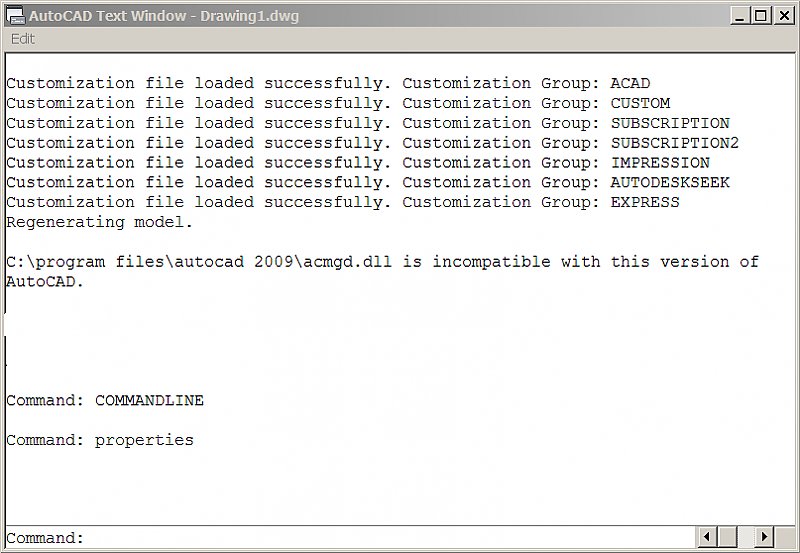The width and height of the screenshot is (800, 553).
Task: Click the SUBSCRIPTION2 customization group line
Action: [372, 143]
